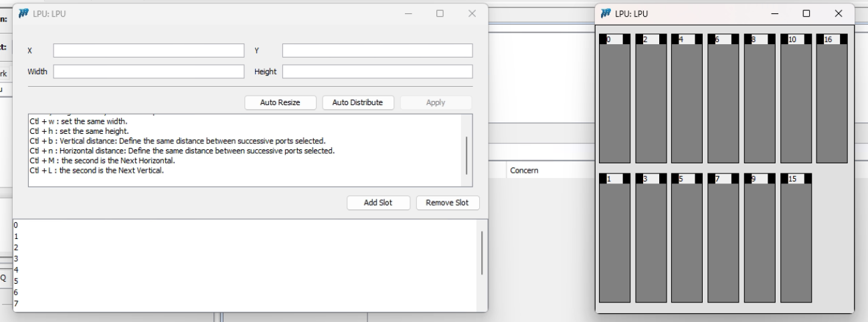Screen dimensions: 868x322
Task: Click the LPU editor window app icon
Action: pyautogui.click(x=23, y=13)
